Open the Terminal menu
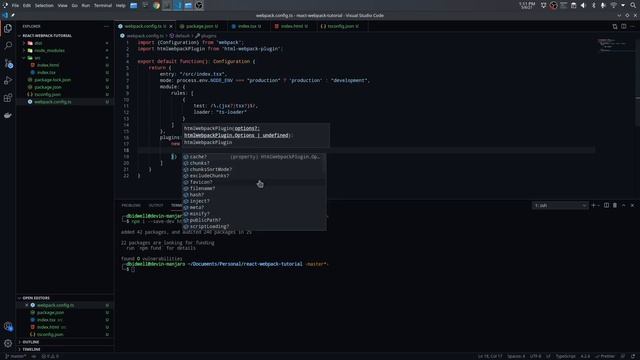The width and height of the screenshot is (640, 360). (x=103, y=5)
